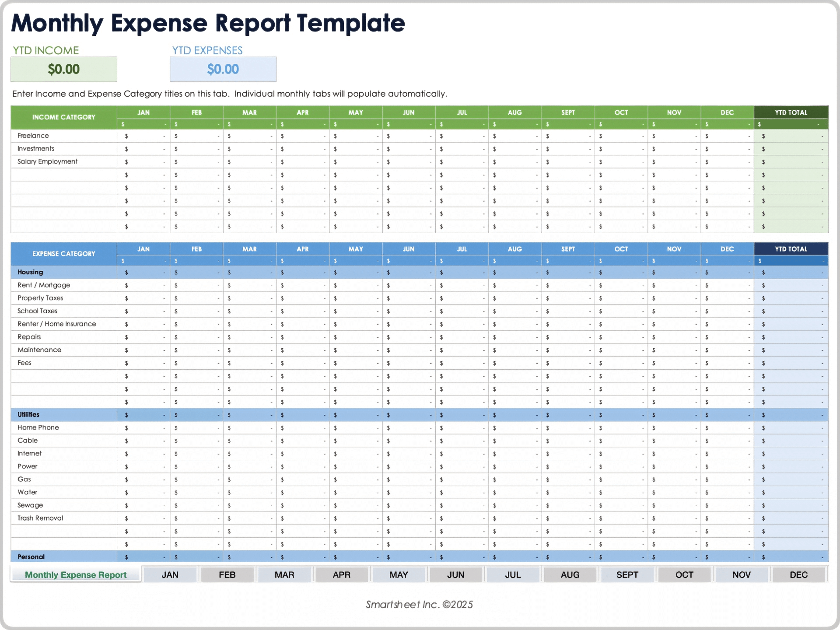Screen dimensions: 840x630
Task: Click the Rent / Mortgage expense cell
Action: click(x=64, y=285)
